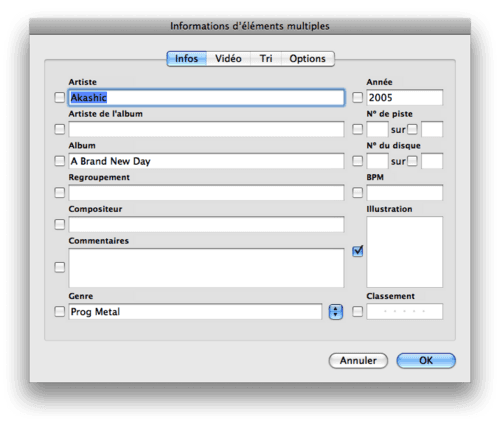Switch to the Vidéo tab
Viewport: 500px width, 423px height.
(x=228, y=59)
